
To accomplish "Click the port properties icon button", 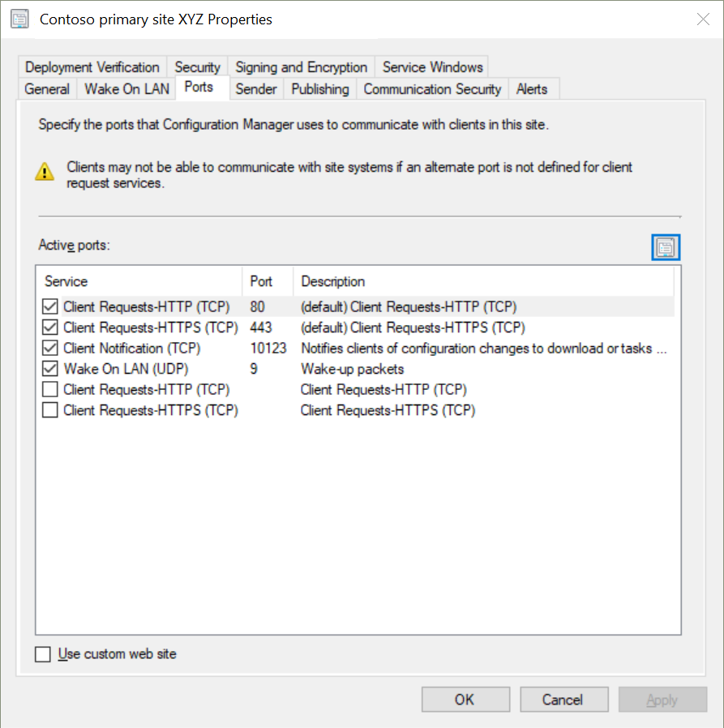I will 666,247.
